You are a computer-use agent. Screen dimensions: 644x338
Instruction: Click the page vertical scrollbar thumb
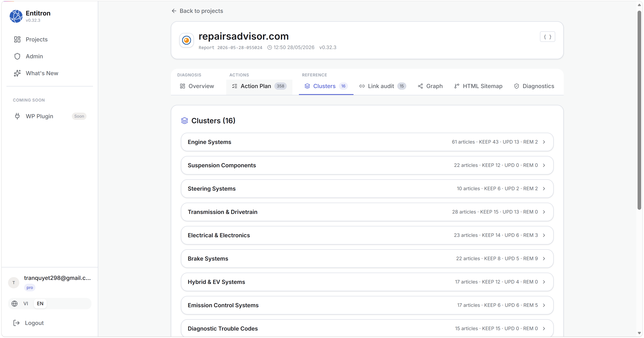pyautogui.click(x=639, y=110)
